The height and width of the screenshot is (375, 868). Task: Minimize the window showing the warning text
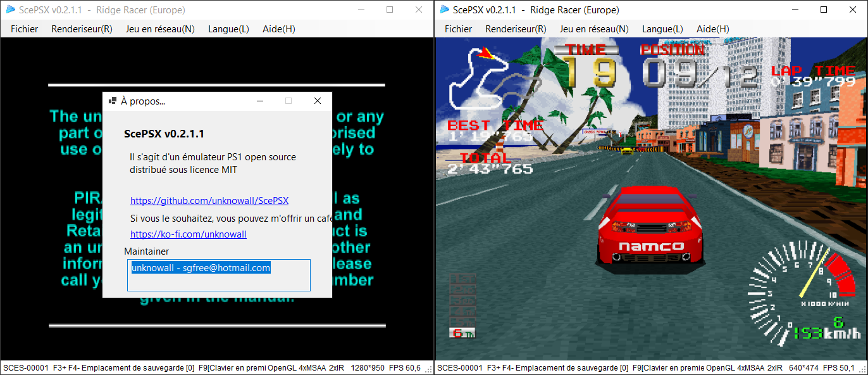361,10
